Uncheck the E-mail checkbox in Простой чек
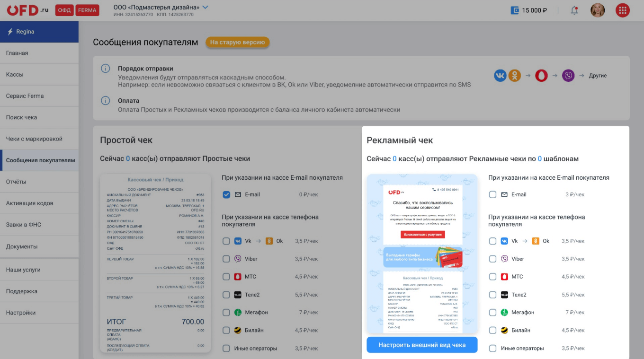This screenshot has height=359, width=644. click(x=226, y=194)
